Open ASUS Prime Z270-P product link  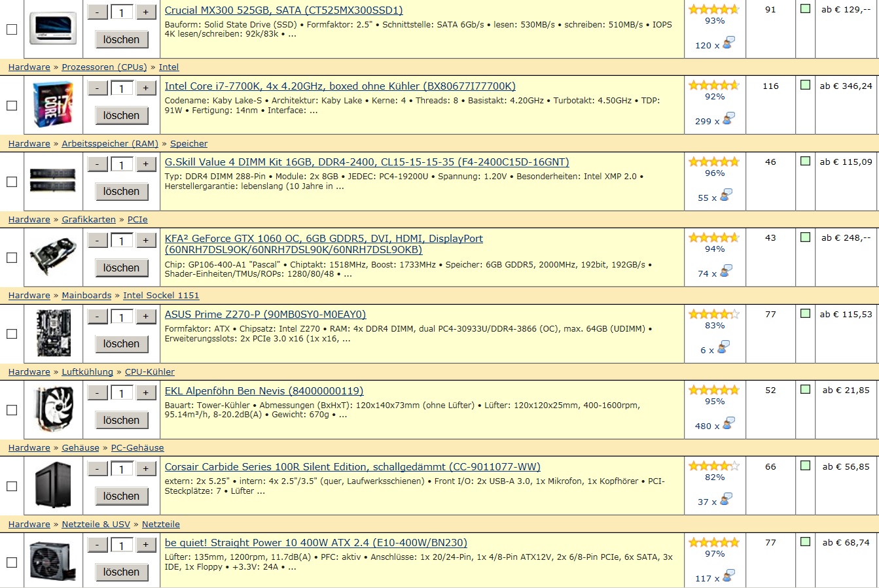point(265,315)
